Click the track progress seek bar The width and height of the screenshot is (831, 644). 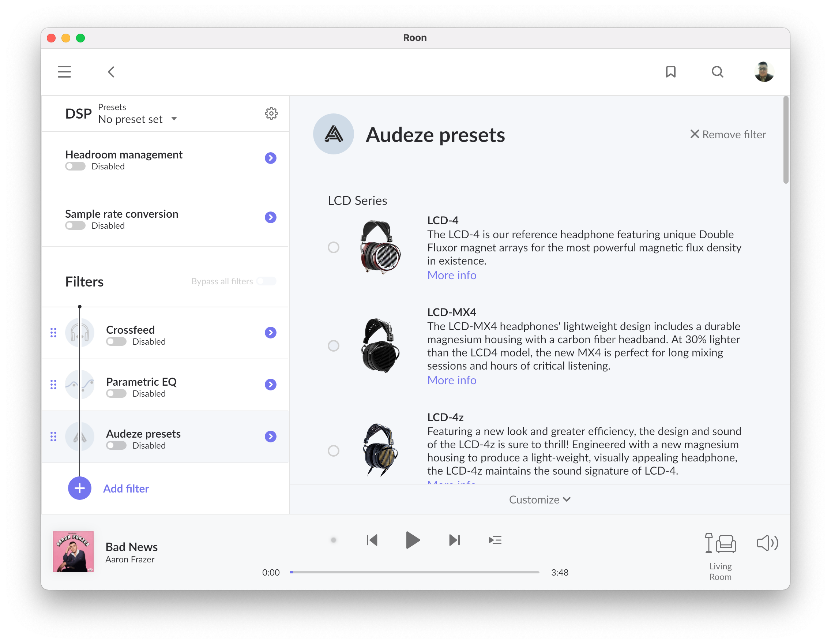414,572
